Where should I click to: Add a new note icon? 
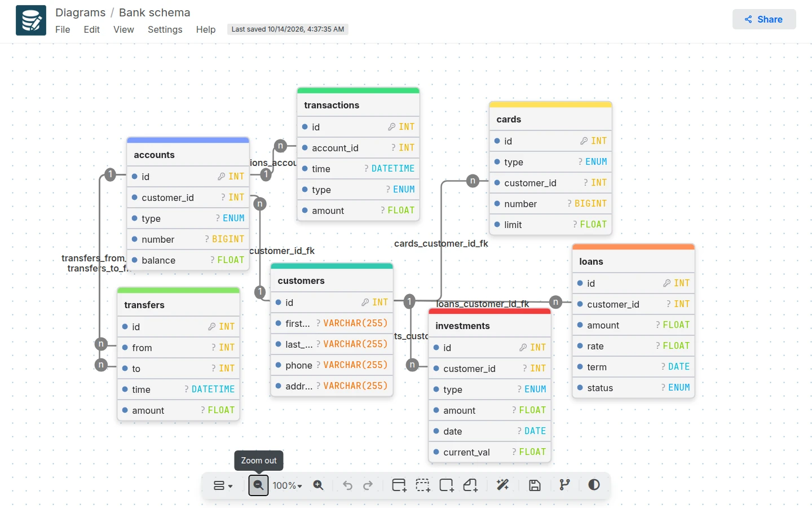click(470, 485)
